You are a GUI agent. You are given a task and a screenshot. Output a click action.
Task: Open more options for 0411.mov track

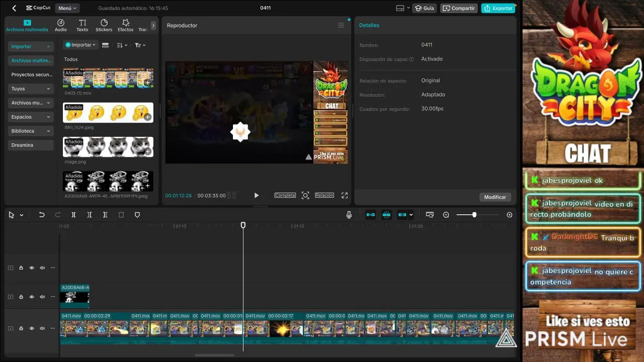point(53,328)
